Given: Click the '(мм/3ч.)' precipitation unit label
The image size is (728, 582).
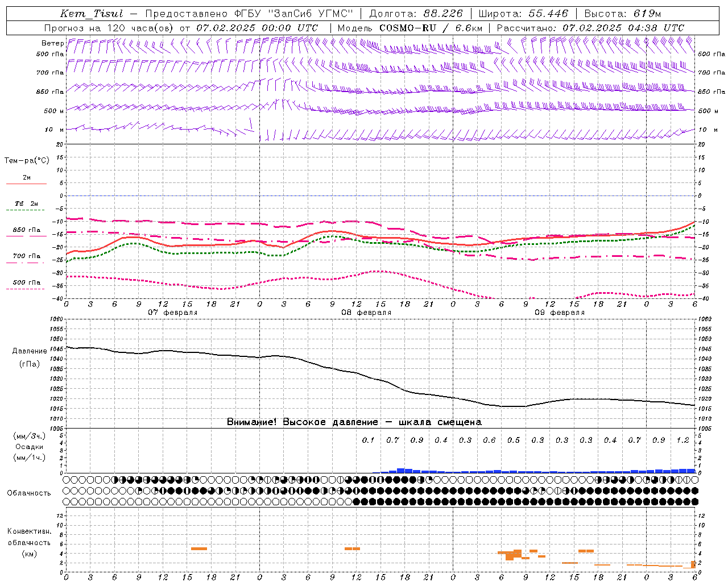Looking at the screenshot, I should [30, 436].
